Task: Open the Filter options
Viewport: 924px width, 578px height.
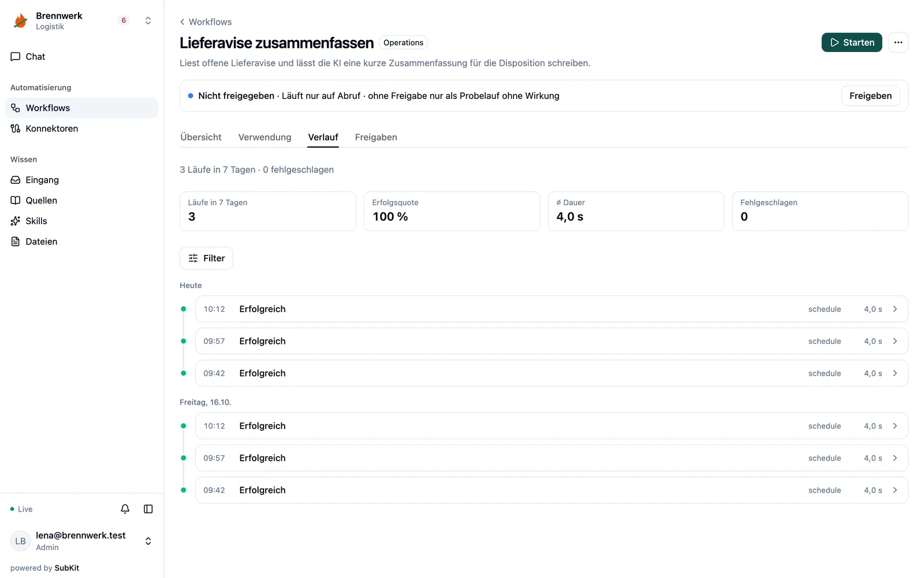Action: pos(206,258)
